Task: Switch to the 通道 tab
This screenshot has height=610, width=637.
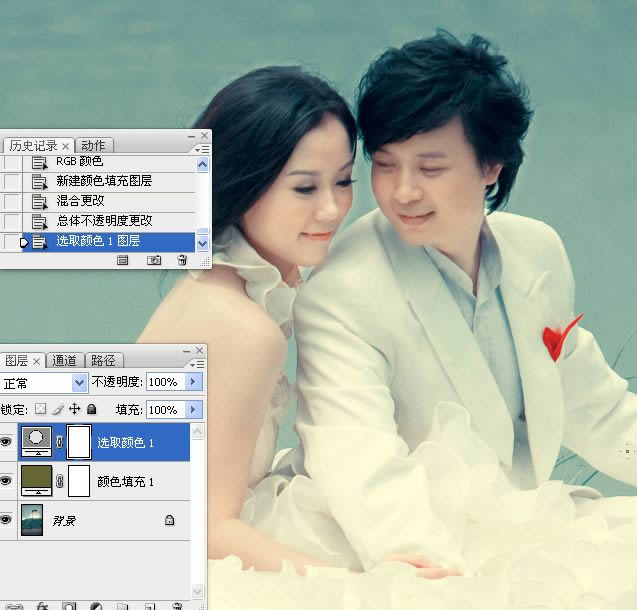Action: (x=65, y=361)
